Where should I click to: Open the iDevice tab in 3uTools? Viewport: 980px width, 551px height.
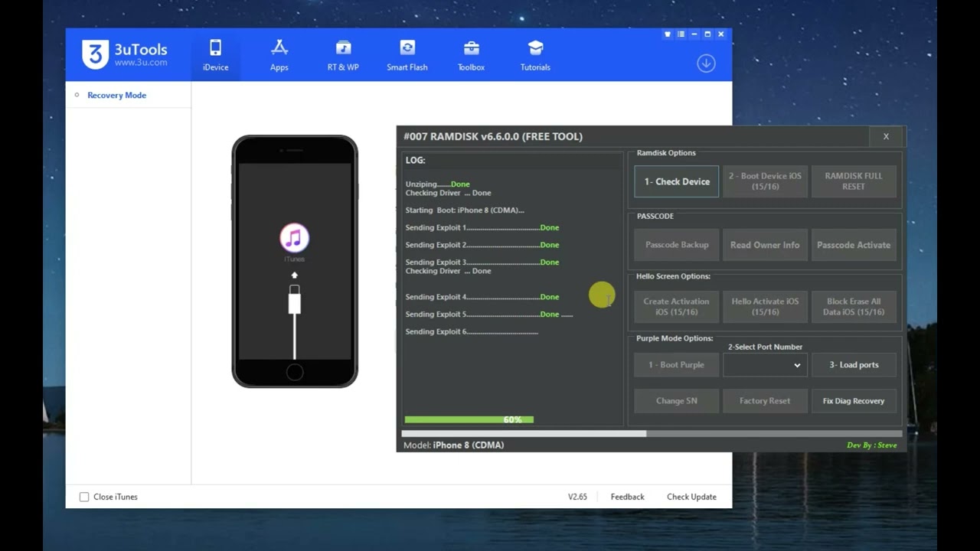point(215,56)
